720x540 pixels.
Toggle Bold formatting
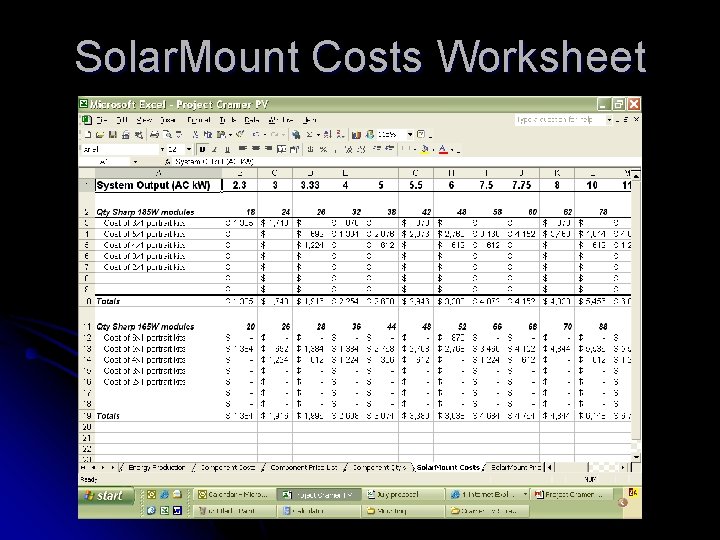(x=203, y=149)
